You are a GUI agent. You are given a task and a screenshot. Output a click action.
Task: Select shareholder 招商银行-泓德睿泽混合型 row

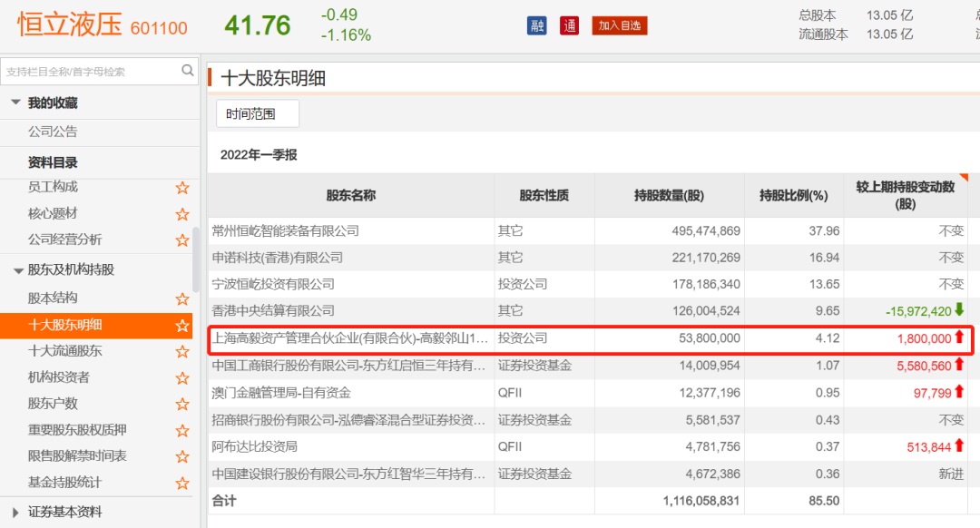pyautogui.click(x=348, y=420)
